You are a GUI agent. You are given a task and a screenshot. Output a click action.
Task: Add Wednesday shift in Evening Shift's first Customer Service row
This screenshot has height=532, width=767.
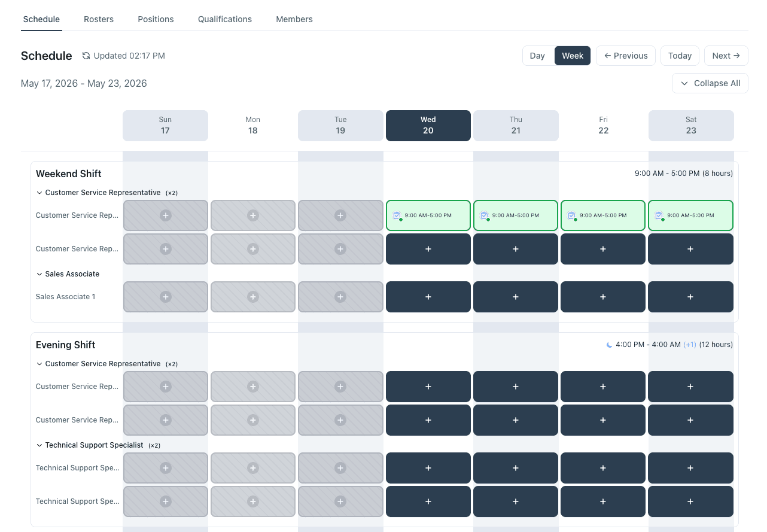tap(428, 387)
